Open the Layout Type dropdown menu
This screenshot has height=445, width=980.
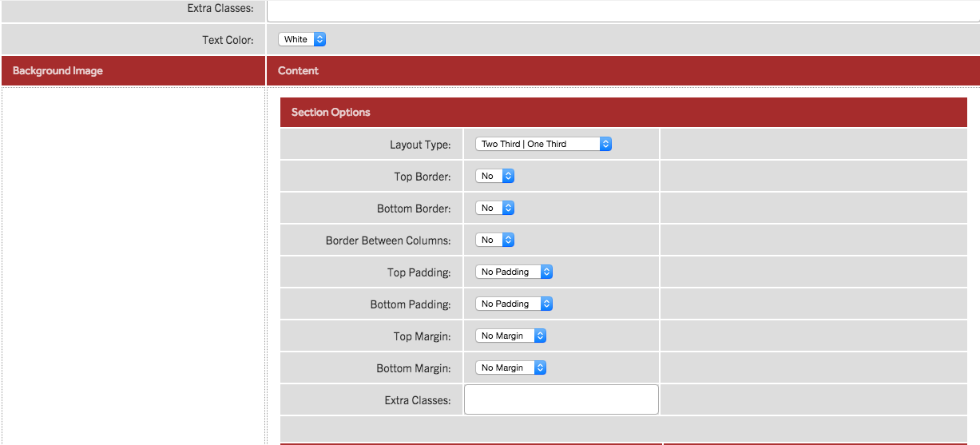point(543,144)
